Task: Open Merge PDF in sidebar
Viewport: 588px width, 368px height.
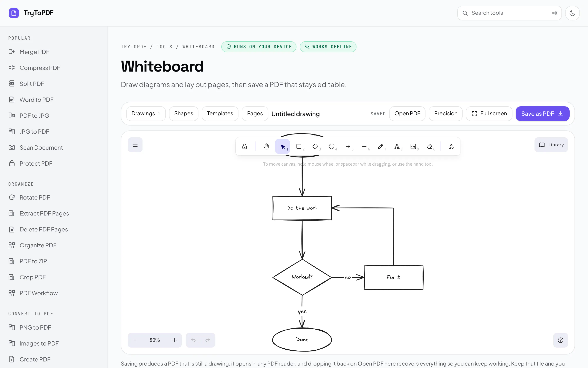Action: (x=53, y=52)
